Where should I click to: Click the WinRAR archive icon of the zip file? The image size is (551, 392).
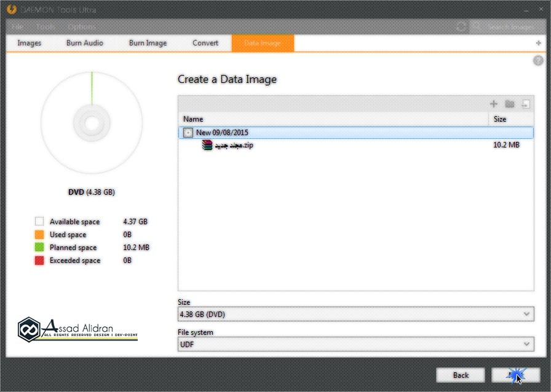tap(207, 145)
